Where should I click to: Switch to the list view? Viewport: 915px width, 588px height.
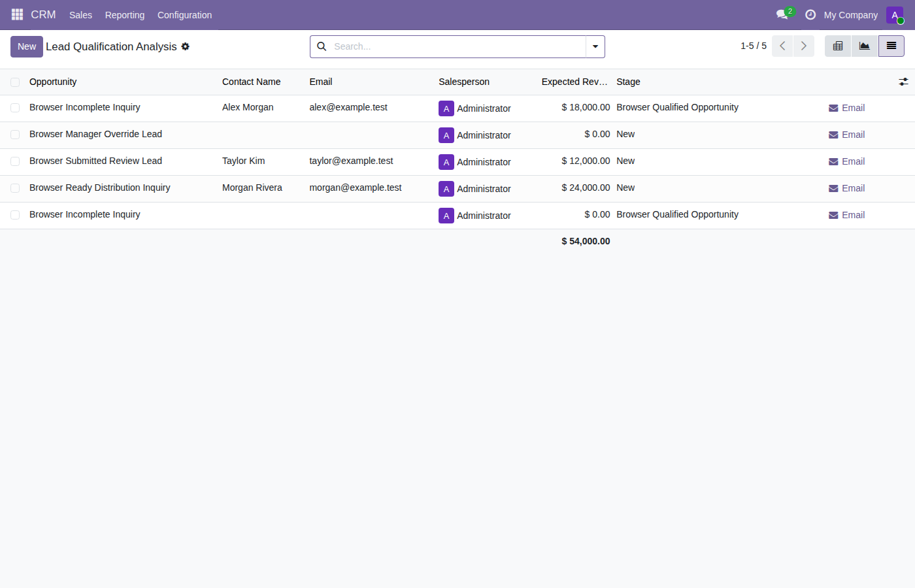point(891,46)
